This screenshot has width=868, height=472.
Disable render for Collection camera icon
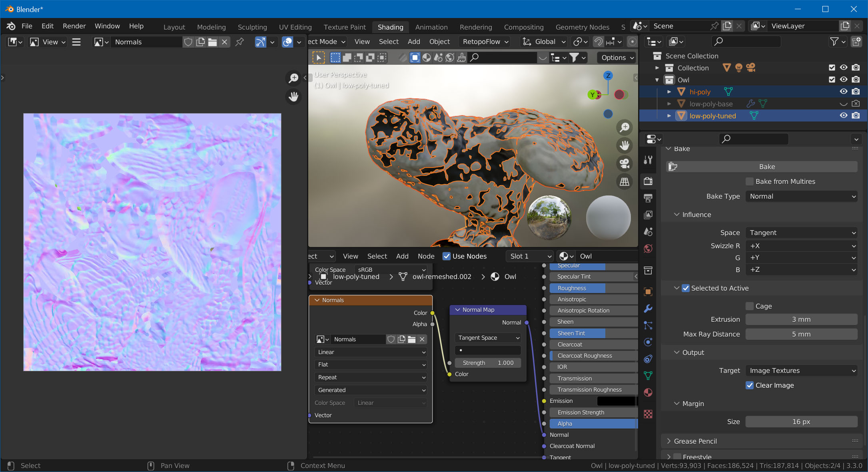(856, 68)
